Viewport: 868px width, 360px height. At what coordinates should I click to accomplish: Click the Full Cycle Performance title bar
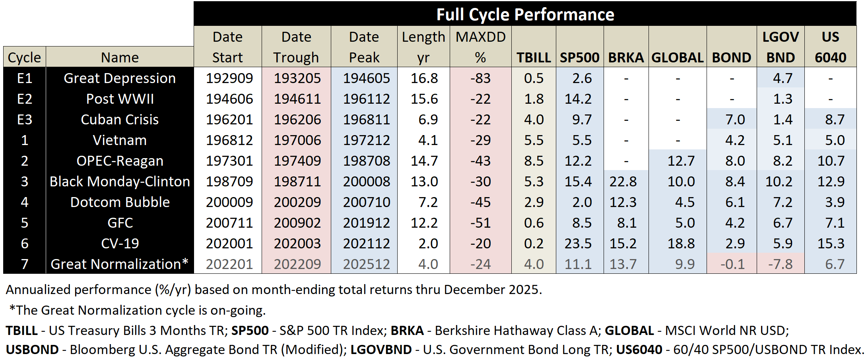(525, 14)
